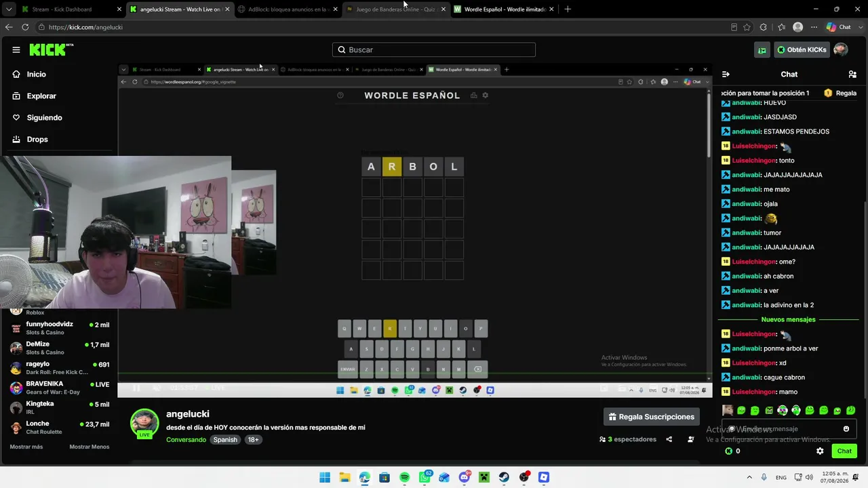Open WhatsApp from the taskbar
This screenshot has width=868, height=488.
pos(425,477)
